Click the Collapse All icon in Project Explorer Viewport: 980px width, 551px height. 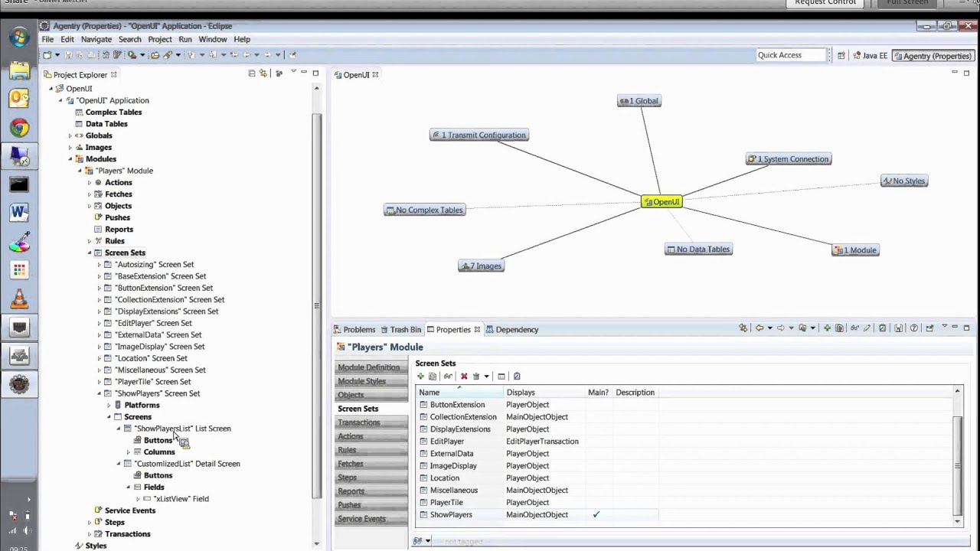[252, 73]
